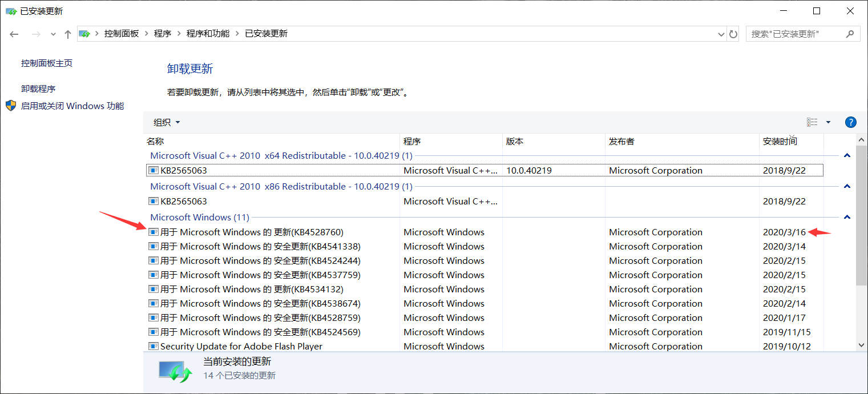Open Help via the blue question mark
Viewport: 868px width, 394px height.
[850, 122]
